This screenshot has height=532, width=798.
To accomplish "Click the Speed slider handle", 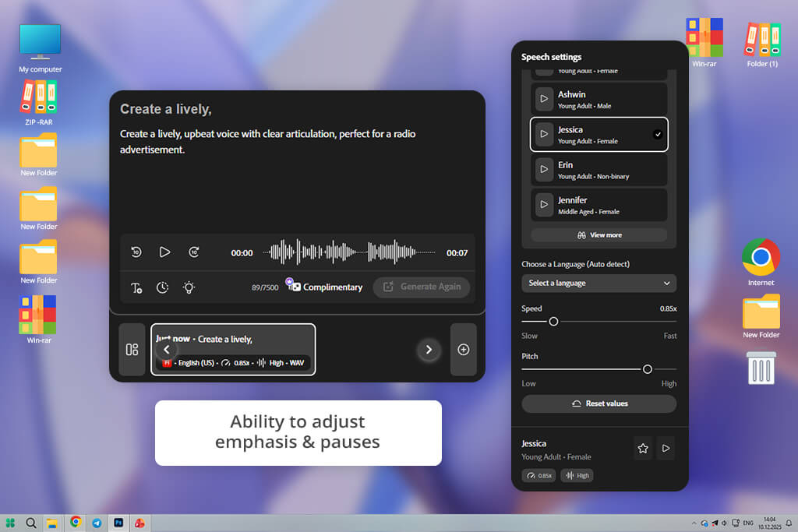I will [553, 322].
